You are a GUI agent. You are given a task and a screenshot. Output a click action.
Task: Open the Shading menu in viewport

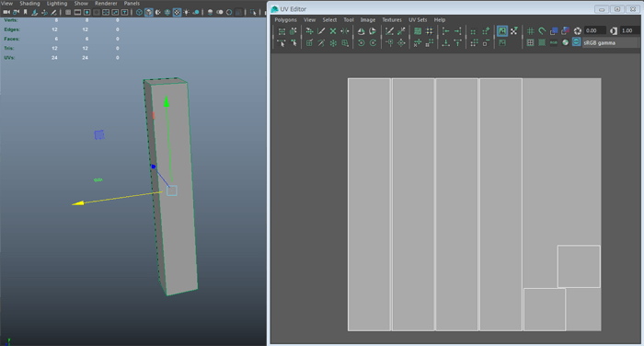29,4
